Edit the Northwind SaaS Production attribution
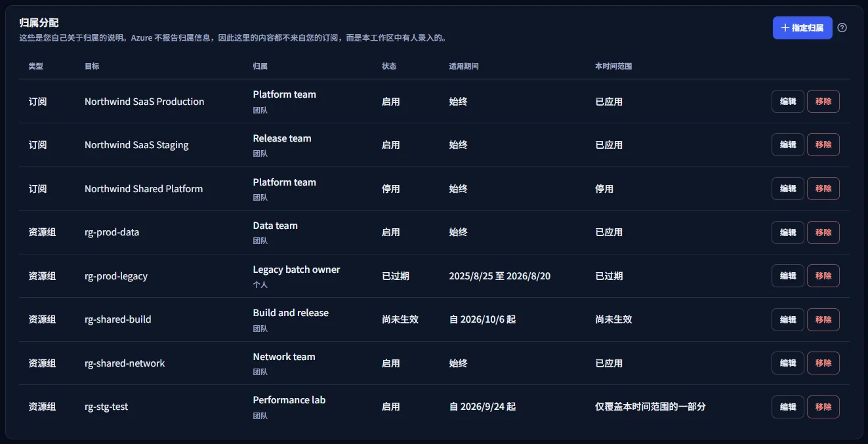 coord(788,101)
